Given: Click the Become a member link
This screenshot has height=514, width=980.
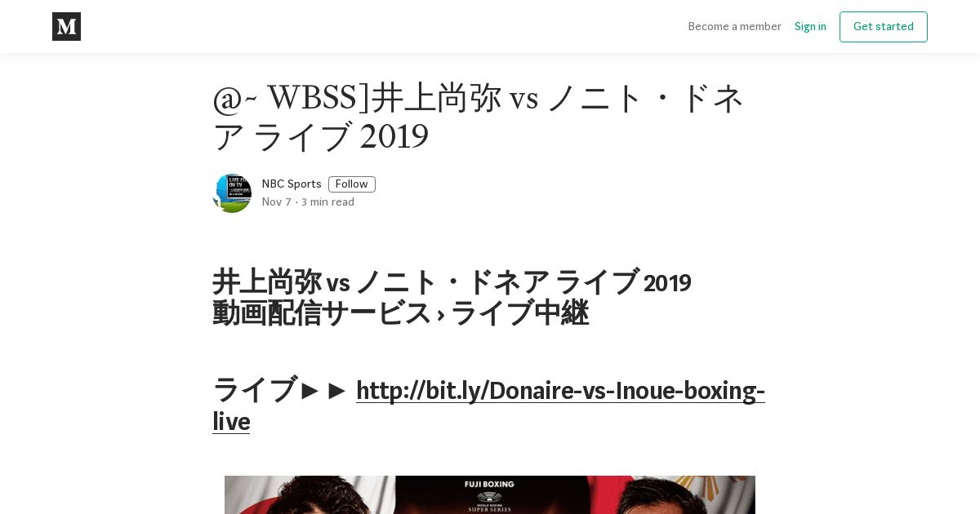Looking at the screenshot, I should coord(734,26).
